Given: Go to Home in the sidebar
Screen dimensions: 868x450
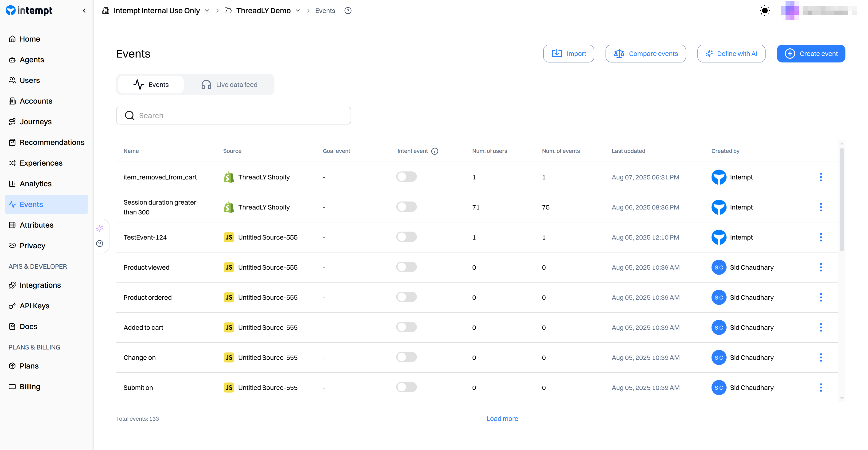Looking at the screenshot, I should coord(47,39).
